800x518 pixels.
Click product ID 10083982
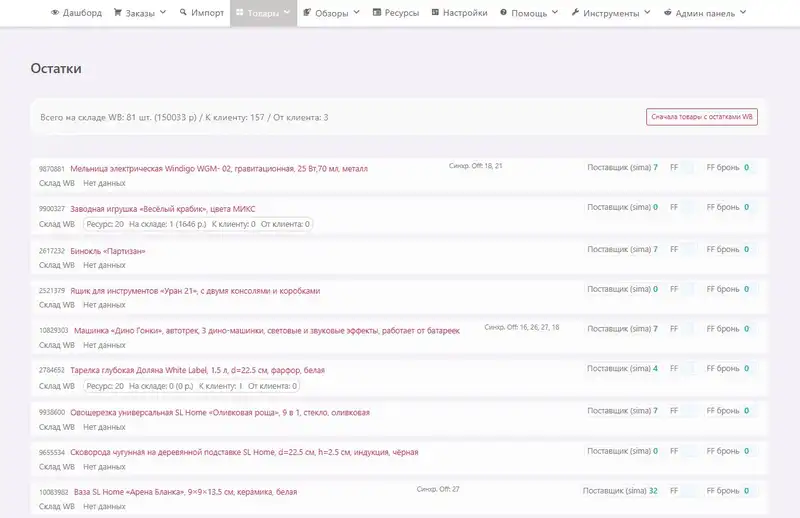54,492
